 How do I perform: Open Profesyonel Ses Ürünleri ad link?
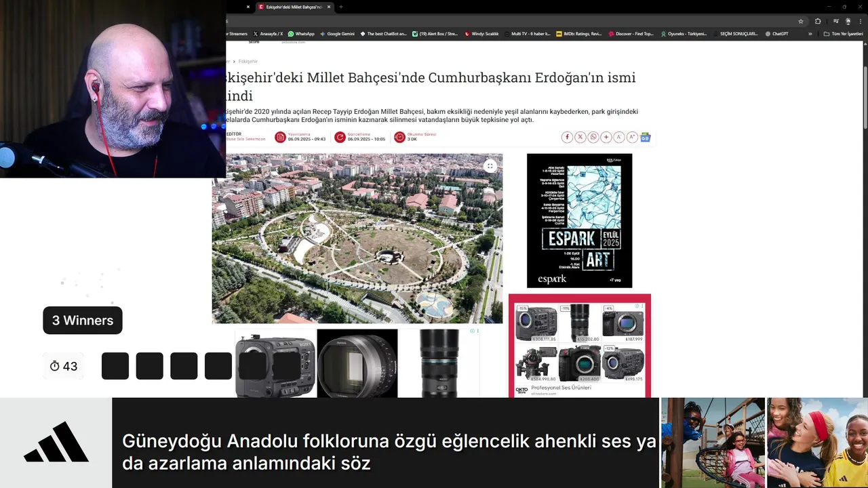pos(561,388)
